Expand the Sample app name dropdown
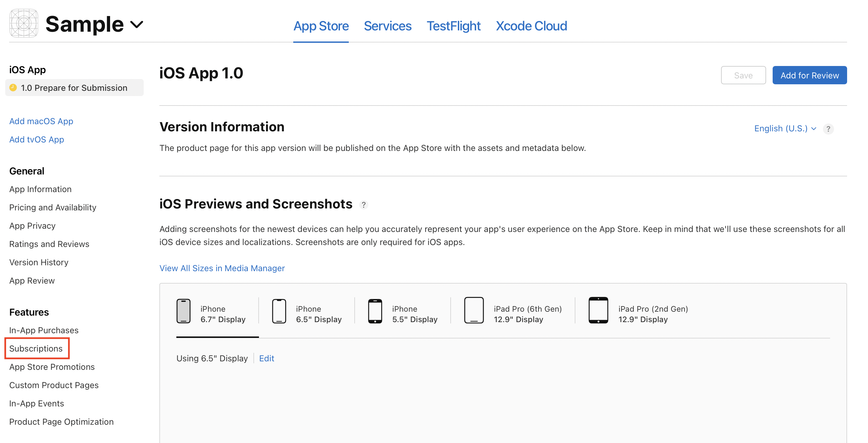This screenshot has width=868, height=443. pos(137,24)
